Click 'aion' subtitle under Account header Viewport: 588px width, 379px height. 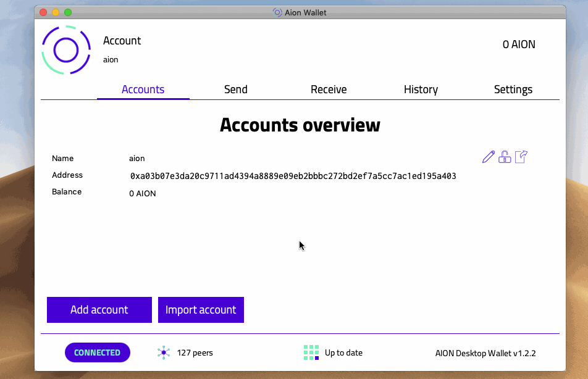pyautogui.click(x=111, y=60)
